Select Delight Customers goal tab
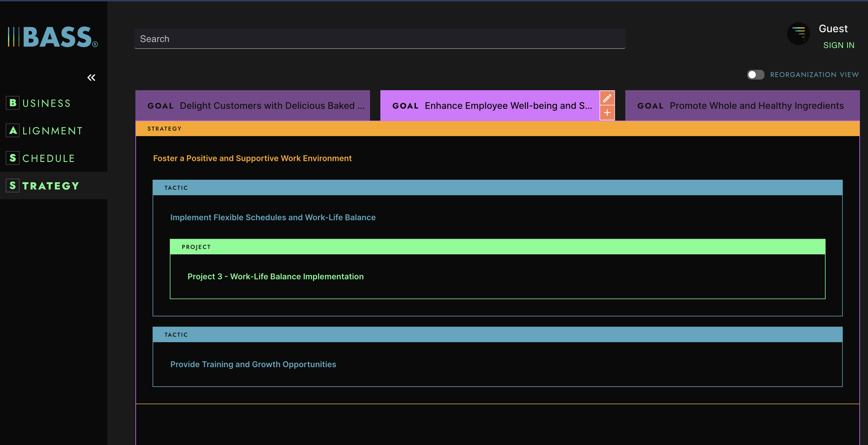 click(252, 106)
